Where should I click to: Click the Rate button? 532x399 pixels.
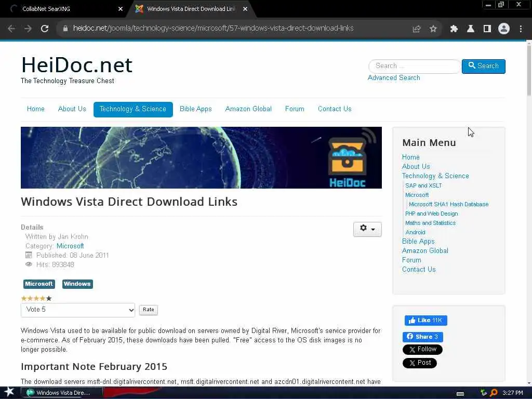click(x=148, y=310)
